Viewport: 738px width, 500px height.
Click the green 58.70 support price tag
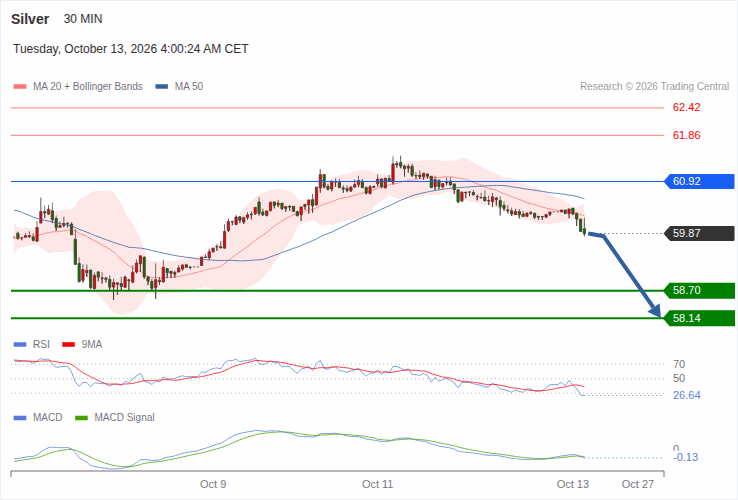(699, 290)
